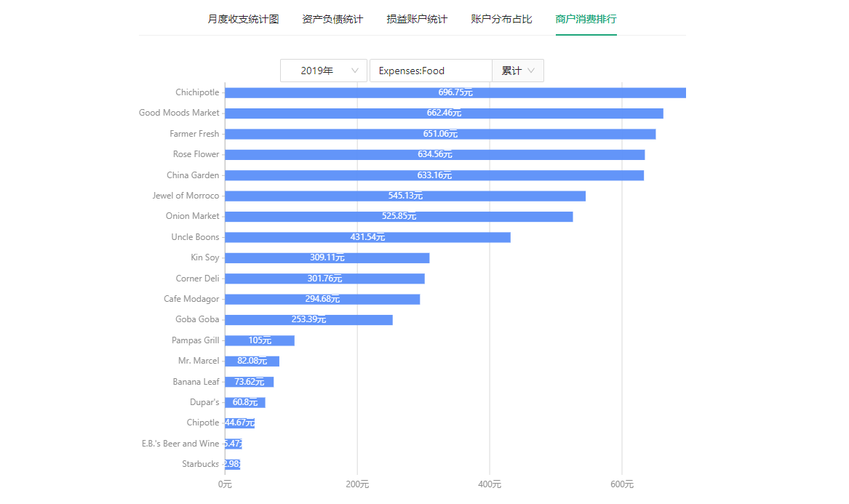Viewport: 849px width, 504px height.
Task: Click the Pampas Grill 105元 bar
Action: pyautogui.click(x=260, y=340)
